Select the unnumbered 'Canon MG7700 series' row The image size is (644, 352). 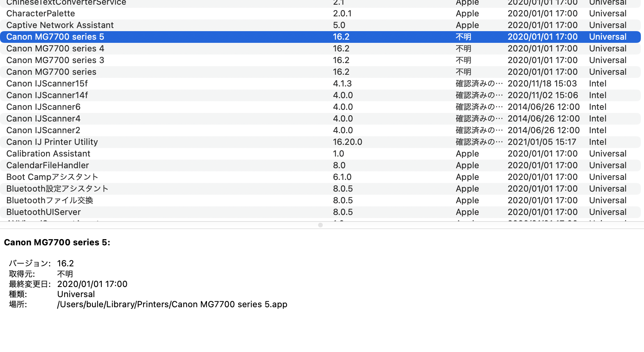click(320, 72)
